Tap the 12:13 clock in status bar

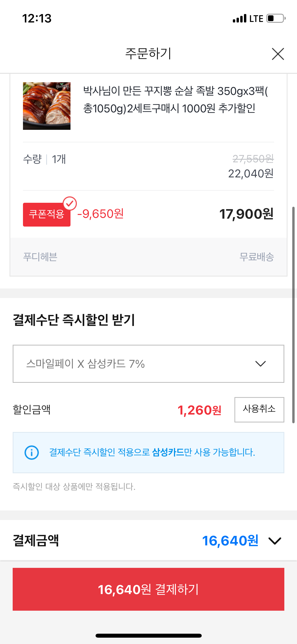pyautogui.click(x=37, y=19)
